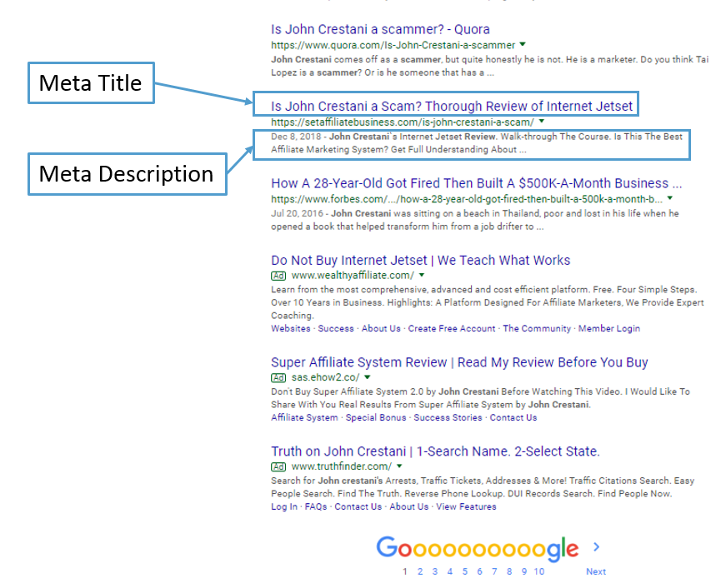Open the Quora result about John Crestani scammer
The width and height of the screenshot is (726, 588).
point(380,29)
